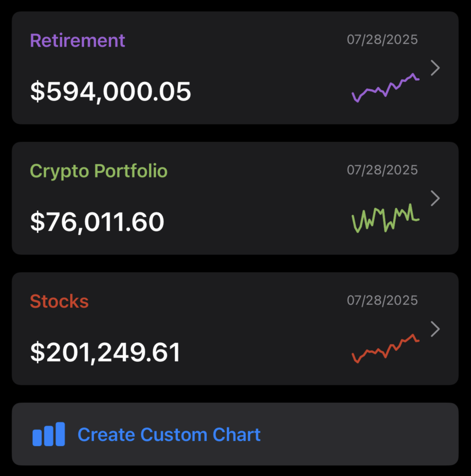Expand Stocks with its chevron arrow
Screen dimensions: 471x476
[x=435, y=328]
